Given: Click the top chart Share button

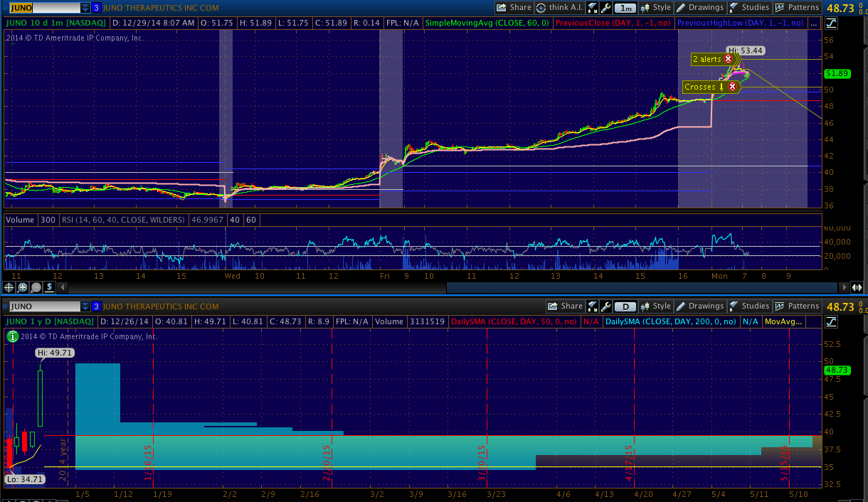Looking at the screenshot, I should pos(514,8).
